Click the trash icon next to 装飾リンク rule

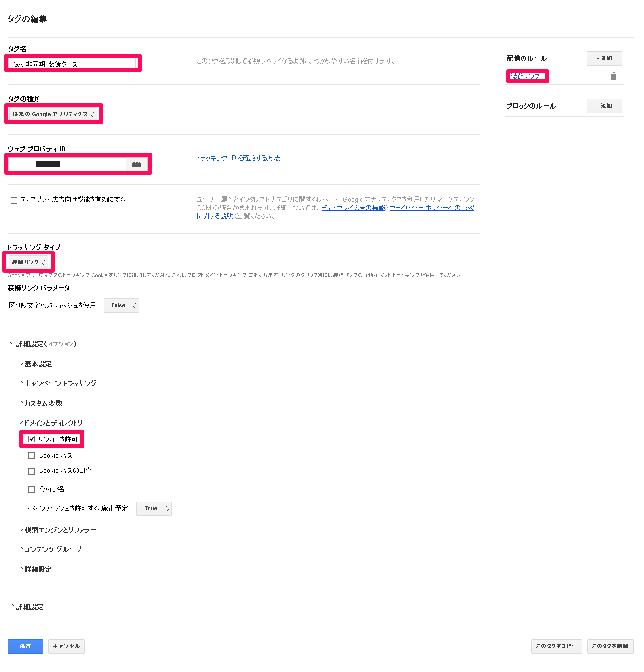click(613, 76)
